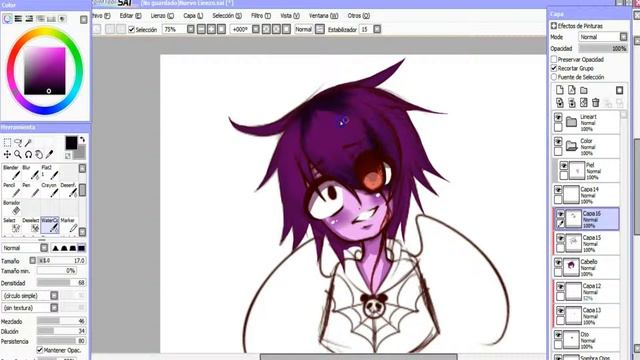
Task: Select the magic wand tool
Action: click(28, 142)
